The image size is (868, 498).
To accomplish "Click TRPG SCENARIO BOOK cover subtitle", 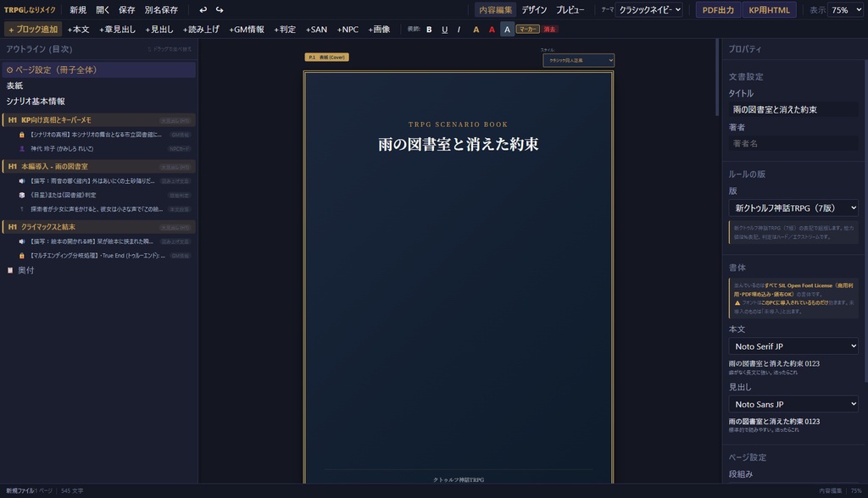I will point(459,125).
